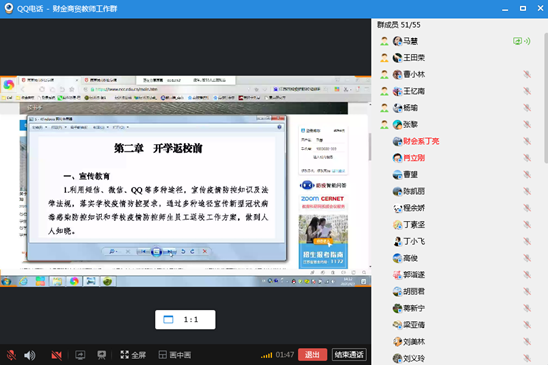
Task: Click the muted mic icon for 曹望
Action: (527, 174)
